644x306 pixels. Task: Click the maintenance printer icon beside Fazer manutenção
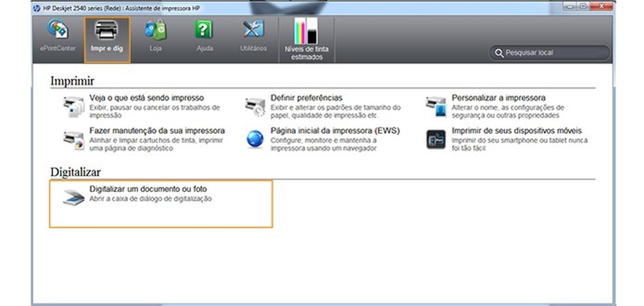click(x=74, y=140)
